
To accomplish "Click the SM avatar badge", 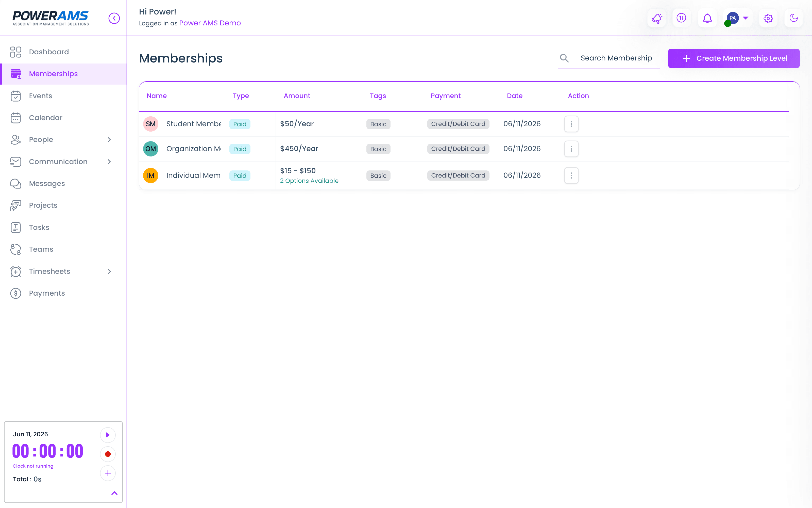I will click(x=151, y=124).
